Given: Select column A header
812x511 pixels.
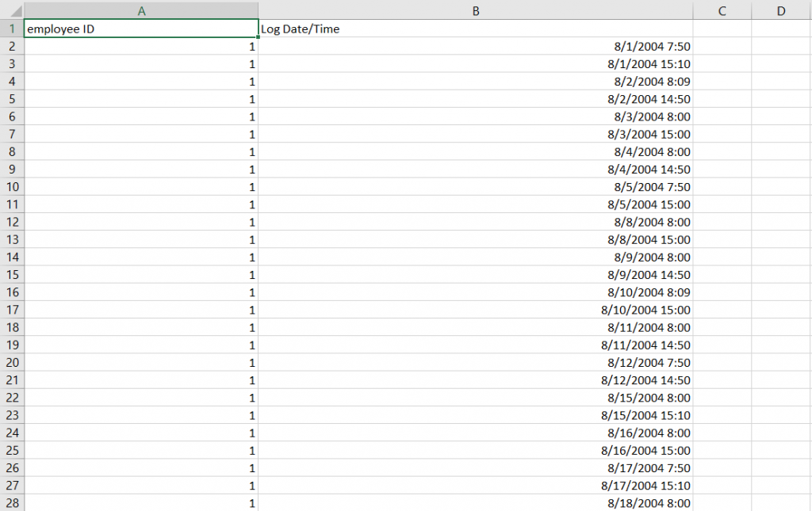Looking at the screenshot, I should tap(141, 11).
